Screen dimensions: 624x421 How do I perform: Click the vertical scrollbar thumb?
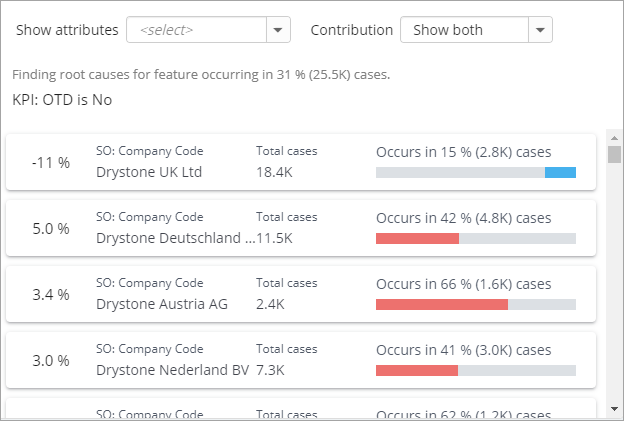coord(614,154)
